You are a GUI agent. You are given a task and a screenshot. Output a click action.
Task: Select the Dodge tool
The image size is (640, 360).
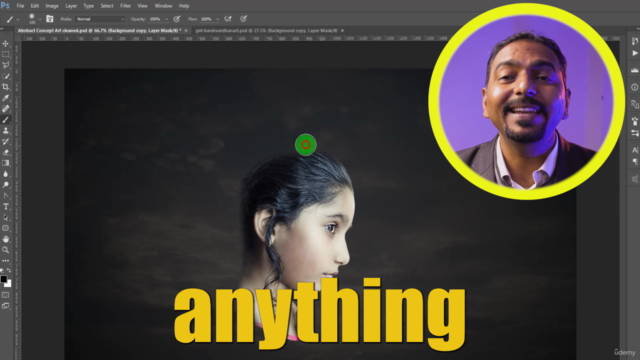(x=5, y=185)
